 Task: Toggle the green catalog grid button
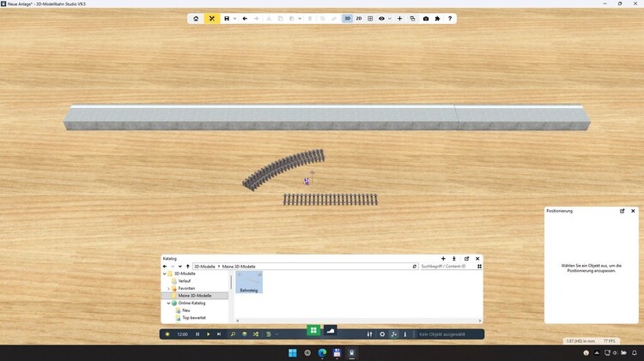tap(313, 330)
